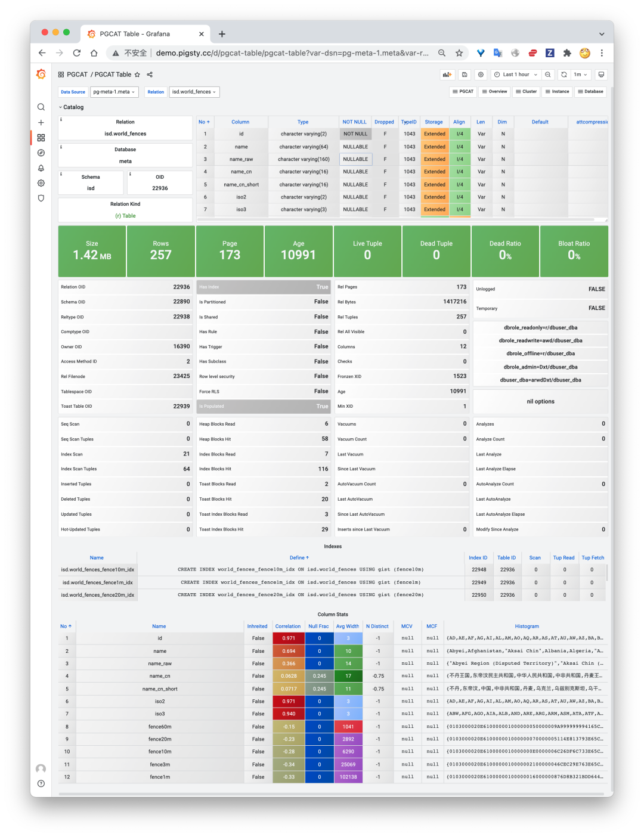Click the browser address bar URL
Screen dimensions: 644x837
click(292, 53)
